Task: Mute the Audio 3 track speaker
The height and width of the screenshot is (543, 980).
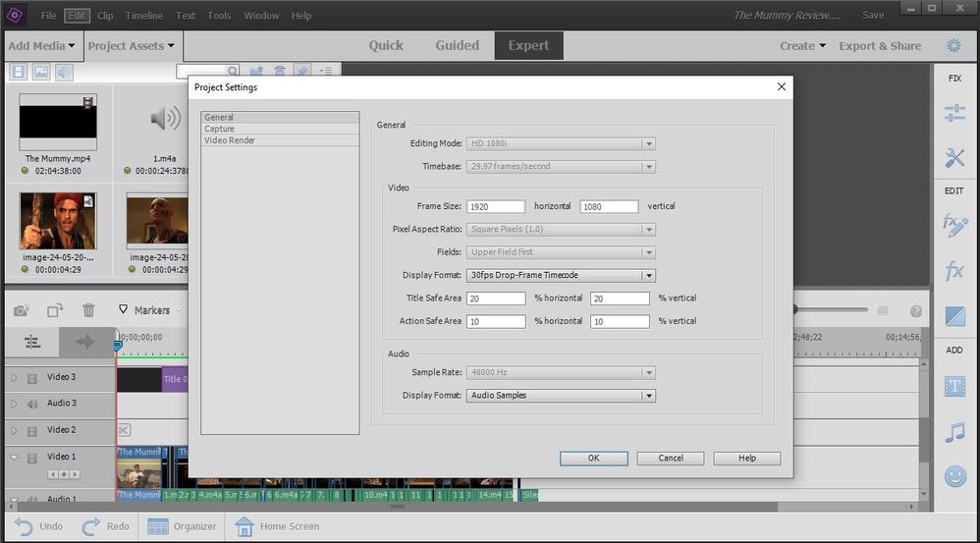Action: tap(31, 405)
